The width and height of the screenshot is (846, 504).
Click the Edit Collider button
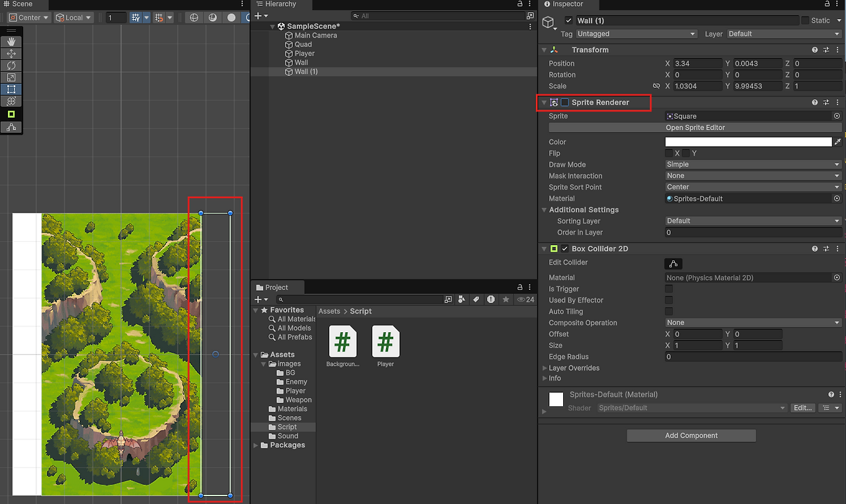[x=673, y=264]
